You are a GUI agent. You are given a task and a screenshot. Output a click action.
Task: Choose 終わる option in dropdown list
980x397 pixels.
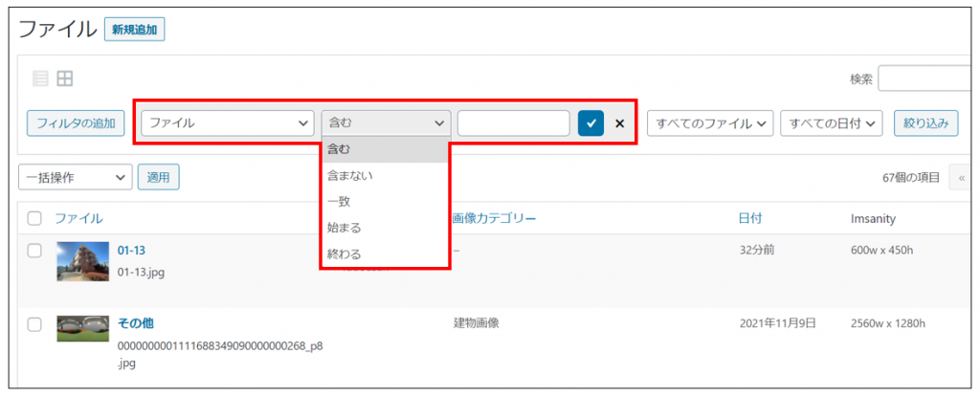[x=344, y=254]
